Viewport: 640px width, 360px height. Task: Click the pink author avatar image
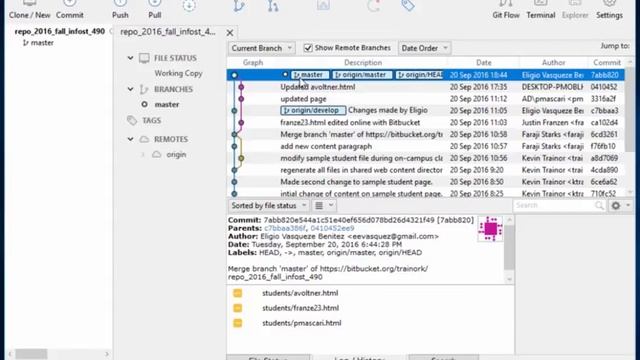pyautogui.click(x=490, y=229)
